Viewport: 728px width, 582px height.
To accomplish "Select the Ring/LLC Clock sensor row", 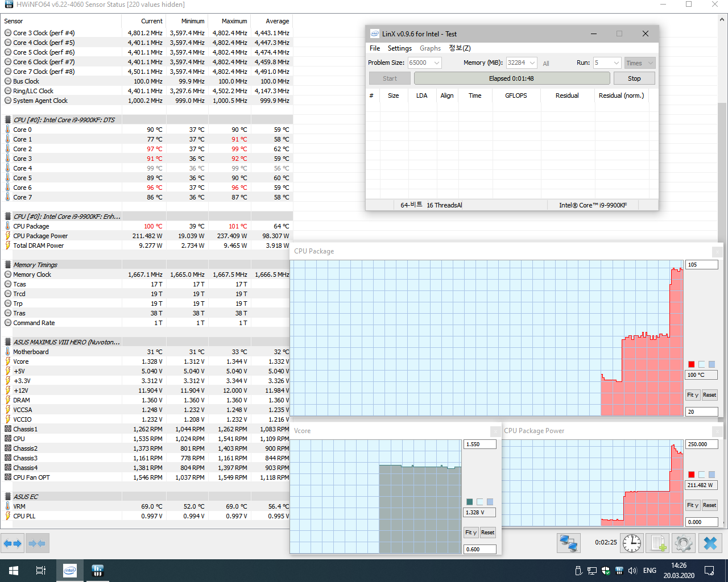I will (147, 91).
